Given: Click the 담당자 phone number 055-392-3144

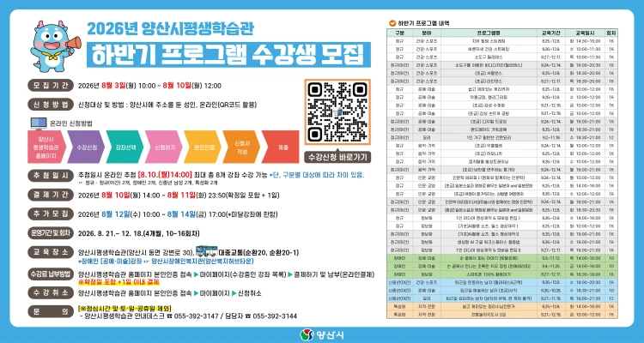Looking at the screenshot, I should pos(275,316).
